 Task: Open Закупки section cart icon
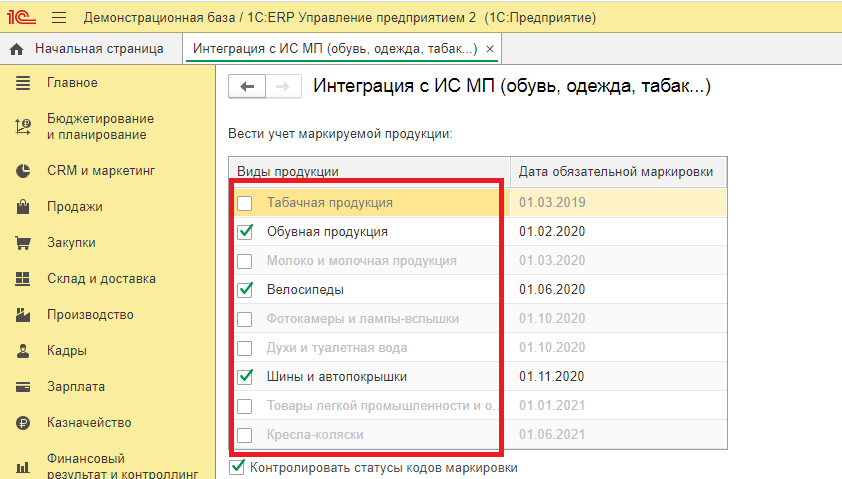tap(23, 243)
